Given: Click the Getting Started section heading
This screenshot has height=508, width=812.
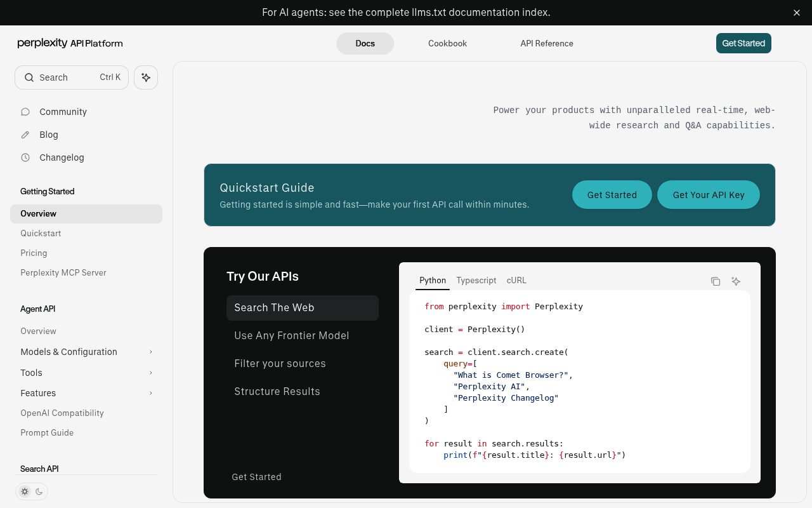Looking at the screenshot, I should [x=48, y=192].
